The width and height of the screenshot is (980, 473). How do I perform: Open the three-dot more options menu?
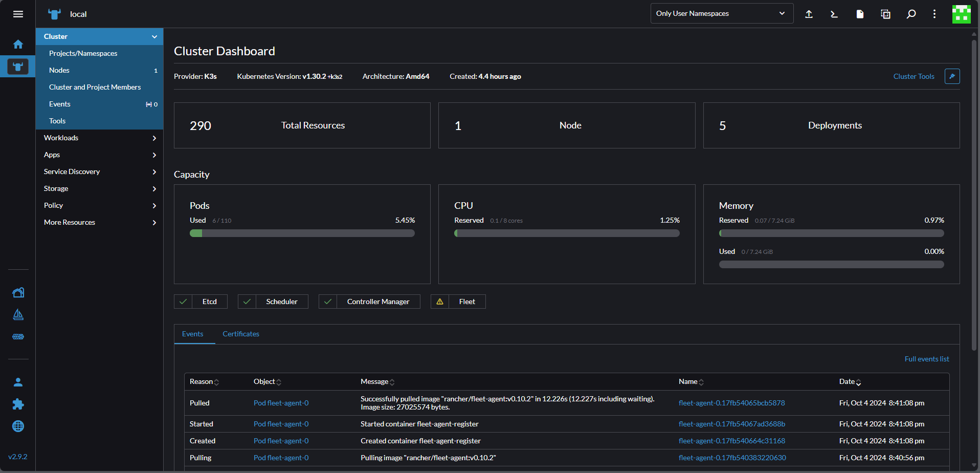point(934,14)
